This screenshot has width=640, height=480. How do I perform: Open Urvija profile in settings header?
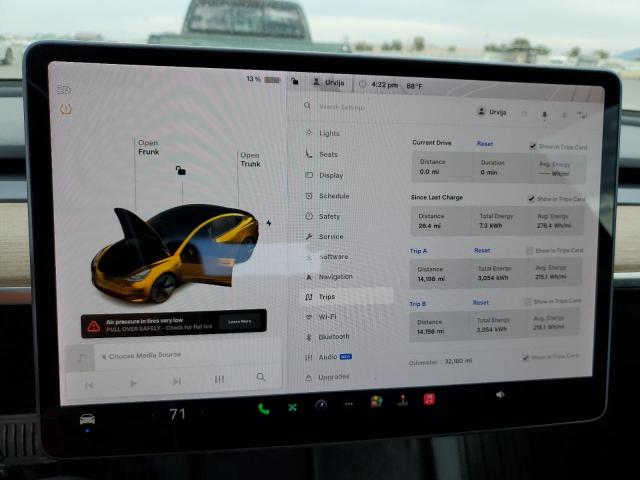(492, 112)
